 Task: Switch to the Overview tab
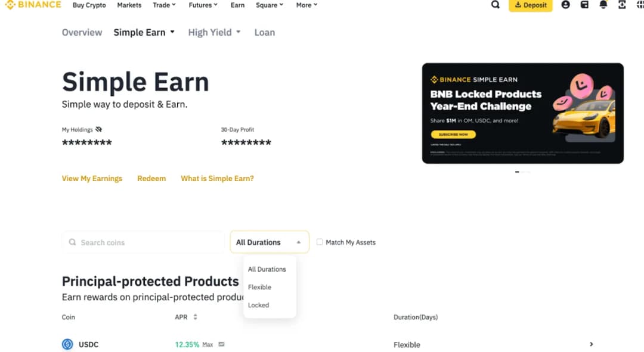point(82,32)
